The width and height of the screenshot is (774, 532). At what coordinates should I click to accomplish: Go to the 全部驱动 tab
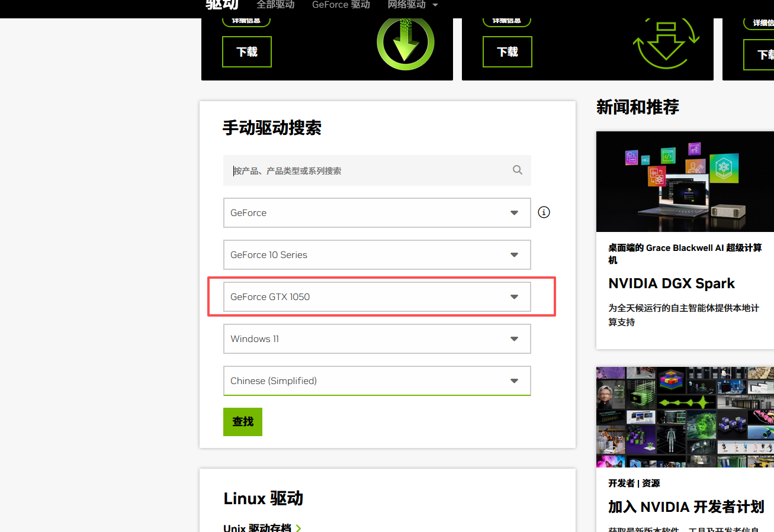click(275, 5)
